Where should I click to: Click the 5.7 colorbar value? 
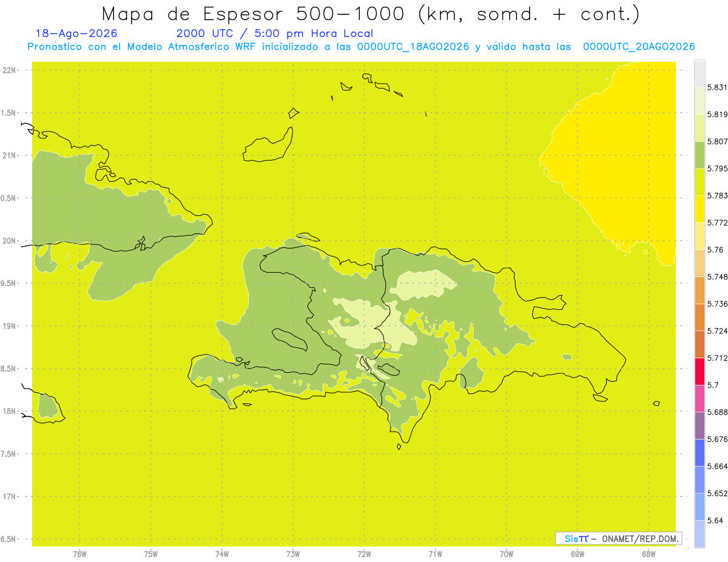(x=713, y=385)
